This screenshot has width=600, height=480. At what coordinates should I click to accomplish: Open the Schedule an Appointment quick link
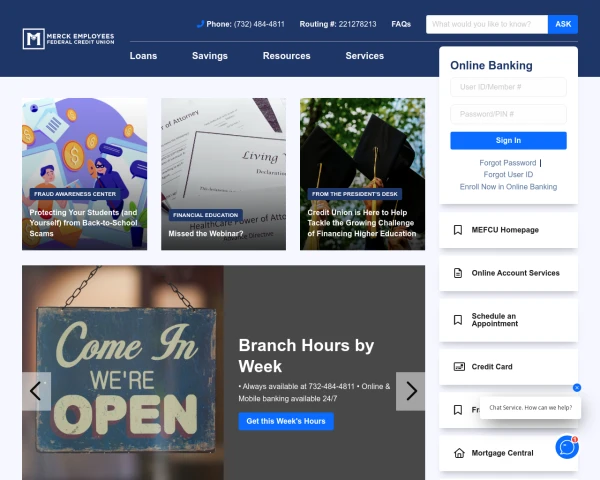tap(508, 320)
